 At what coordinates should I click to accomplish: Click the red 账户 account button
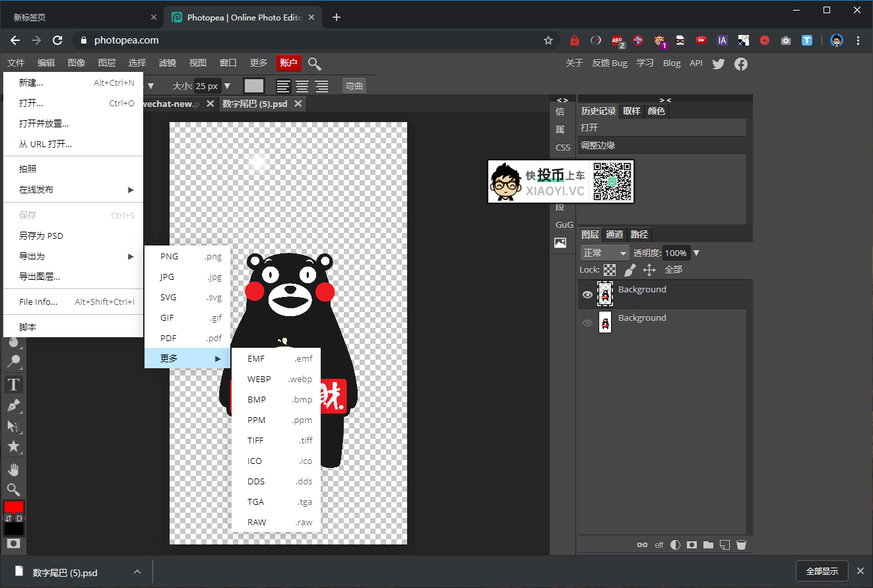[289, 63]
